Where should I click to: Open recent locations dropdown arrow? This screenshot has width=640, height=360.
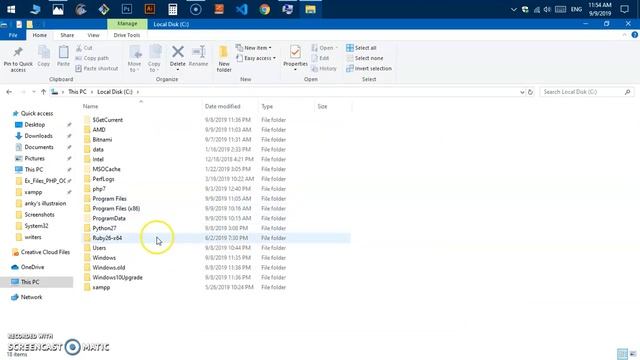[x=33, y=92]
